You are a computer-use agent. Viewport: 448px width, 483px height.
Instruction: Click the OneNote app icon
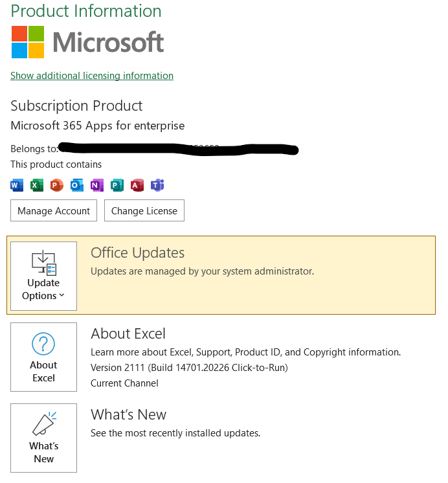97,185
